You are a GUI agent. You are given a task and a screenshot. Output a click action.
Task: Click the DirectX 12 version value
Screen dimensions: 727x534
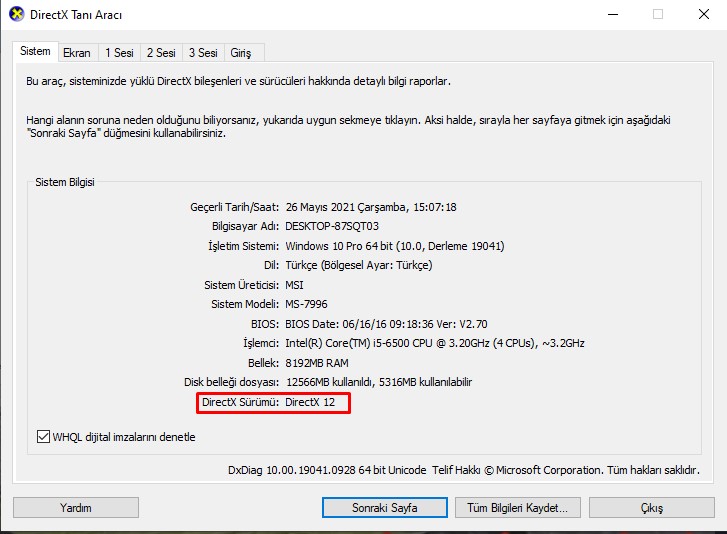point(310,402)
